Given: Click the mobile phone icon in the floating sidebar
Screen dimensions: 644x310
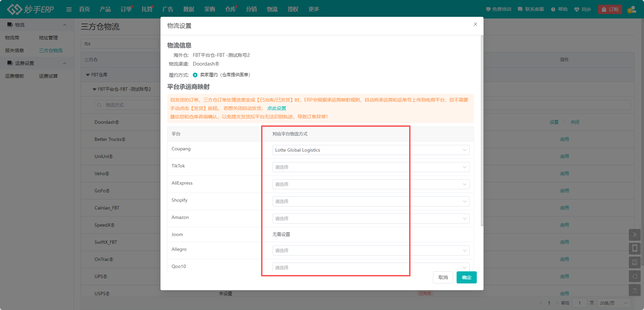Looking at the screenshot, I should click(x=634, y=248).
